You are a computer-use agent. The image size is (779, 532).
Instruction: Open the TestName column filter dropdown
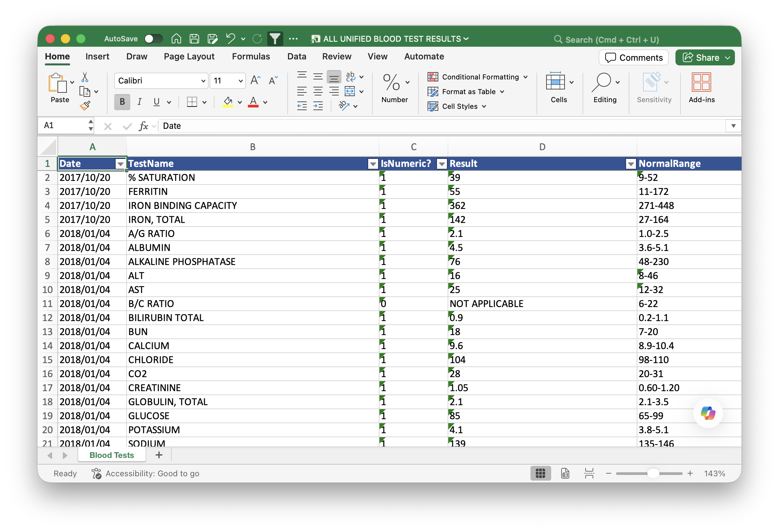click(x=373, y=164)
